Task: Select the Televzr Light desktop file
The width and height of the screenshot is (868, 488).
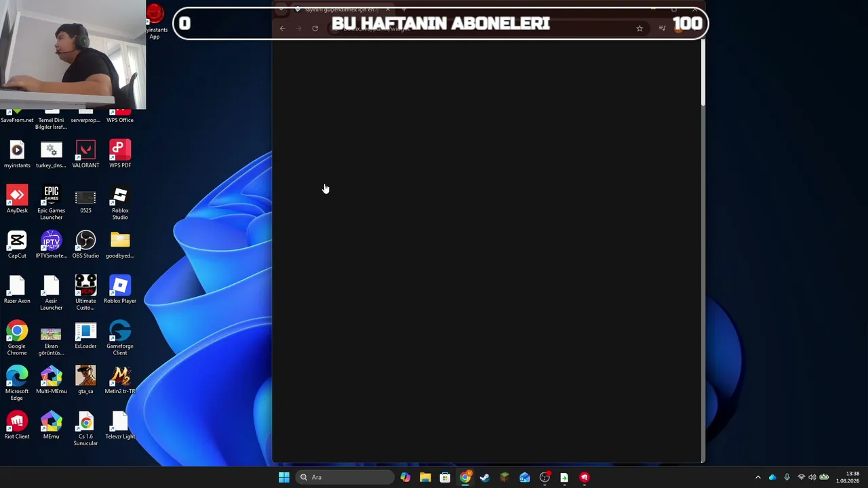Action: (x=120, y=426)
